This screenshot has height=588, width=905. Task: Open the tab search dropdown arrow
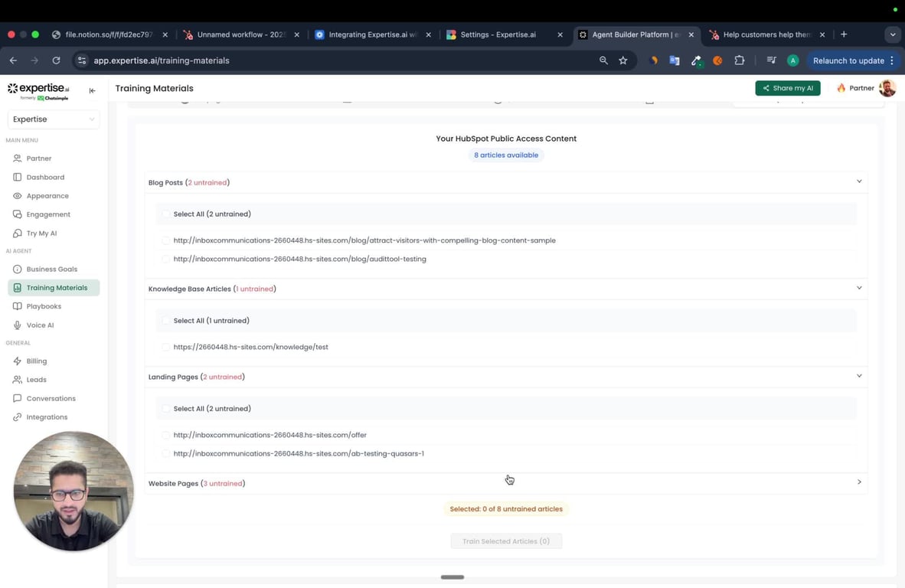tap(893, 34)
